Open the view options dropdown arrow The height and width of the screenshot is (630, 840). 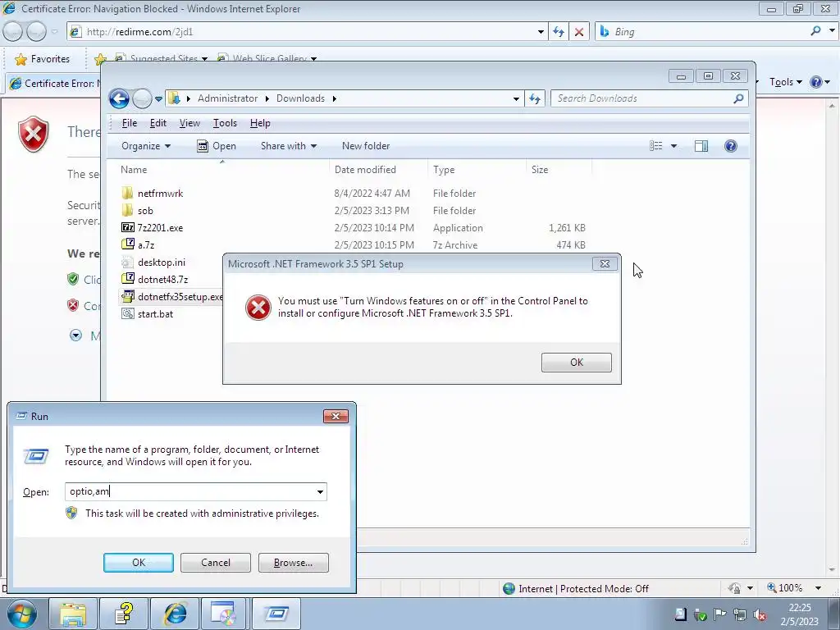673,146
